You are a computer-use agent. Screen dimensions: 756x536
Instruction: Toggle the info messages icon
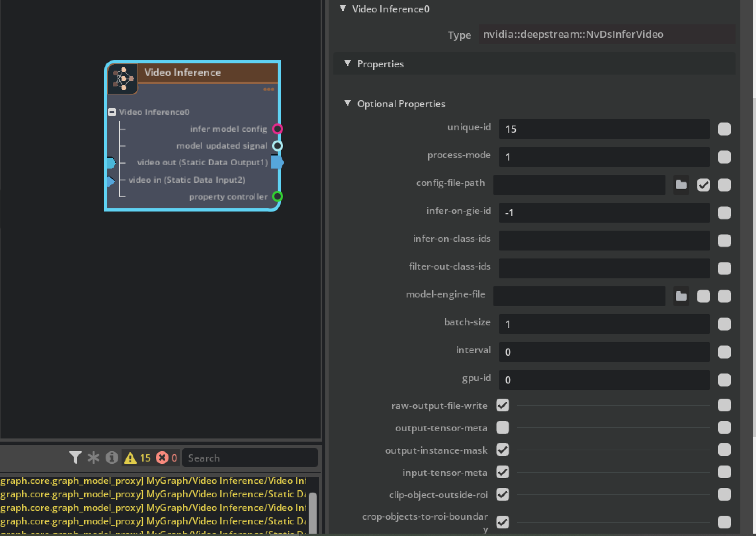pyautogui.click(x=112, y=458)
